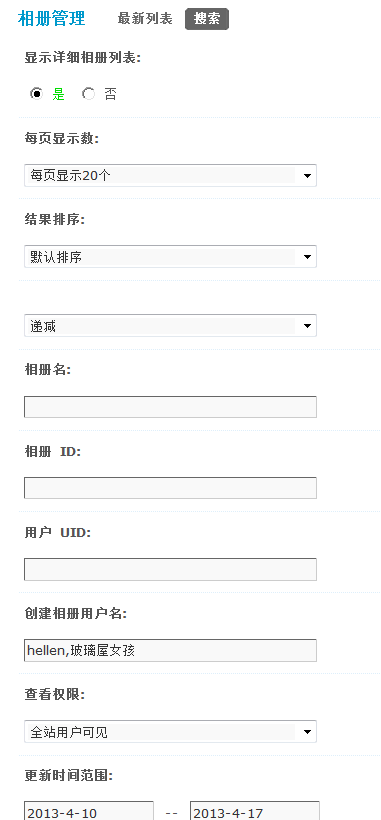Click the arrow of 查看权限 dropdown
The width and height of the screenshot is (381, 820).
[x=307, y=732]
